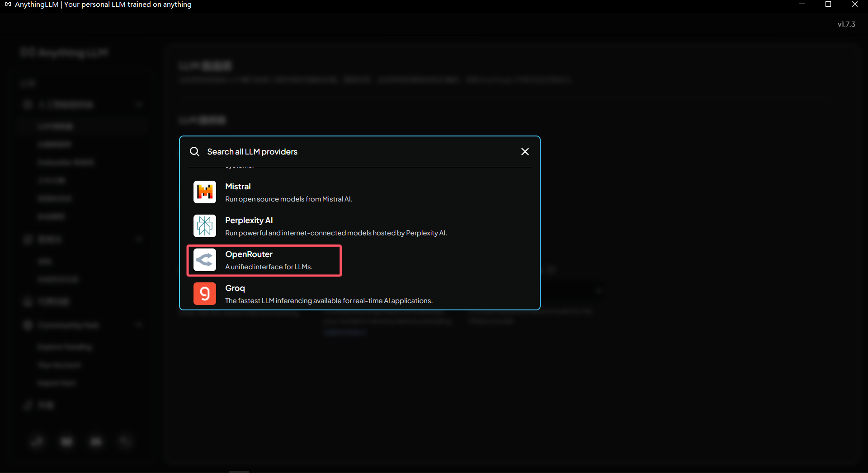Click the Mistral logo icon
The image size is (868, 473).
pos(205,192)
